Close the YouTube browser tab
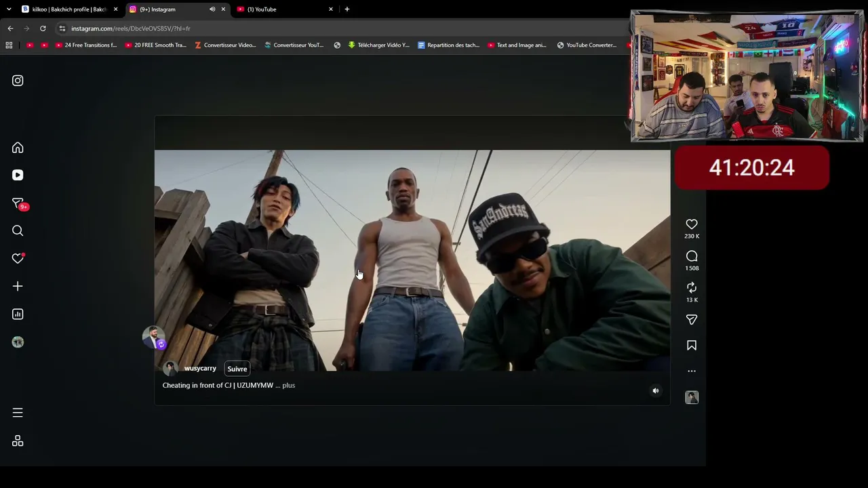 [x=331, y=9]
